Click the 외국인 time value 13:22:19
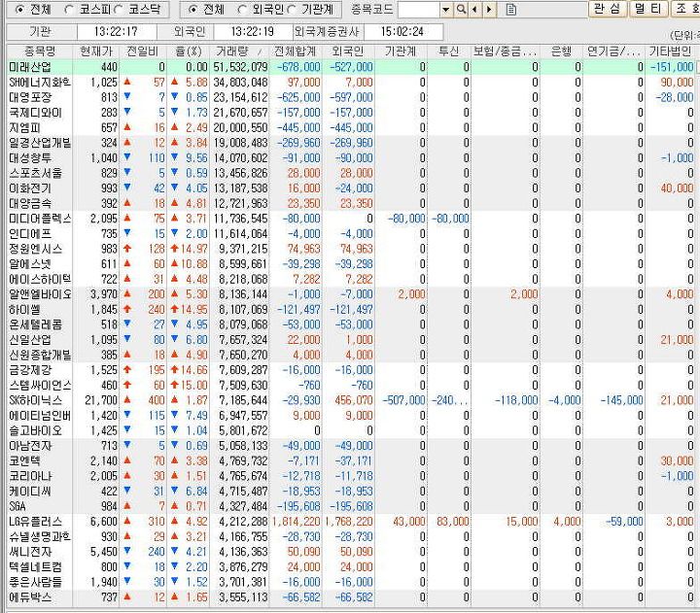Screen dimensions: 700x613 (253, 32)
